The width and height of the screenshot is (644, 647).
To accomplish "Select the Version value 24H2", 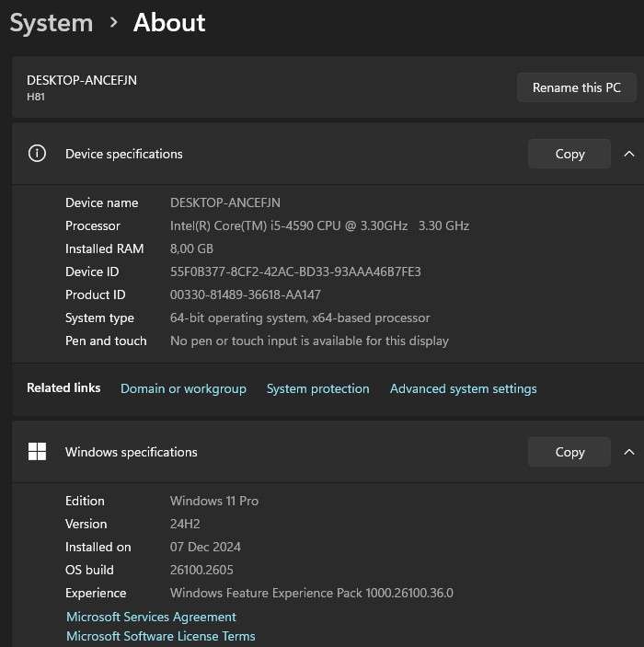I will click(185, 524).
